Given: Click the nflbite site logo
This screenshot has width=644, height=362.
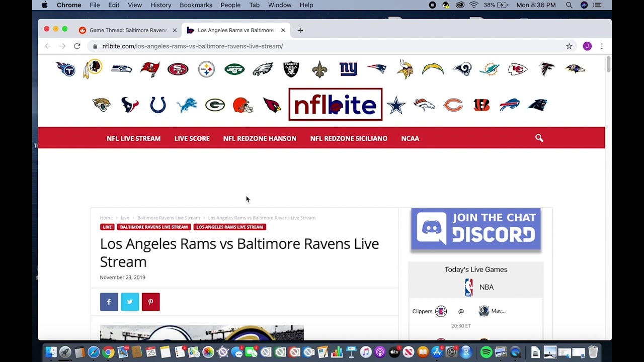Looking at the screenshot, I should tap(335, 105).
